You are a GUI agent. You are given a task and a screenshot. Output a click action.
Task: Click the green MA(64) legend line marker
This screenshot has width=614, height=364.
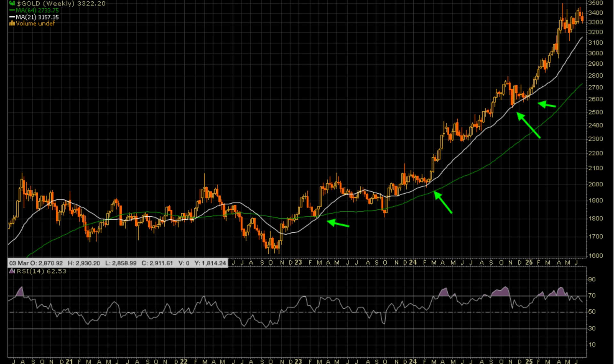pyautogui.click(x=12, y=11)
